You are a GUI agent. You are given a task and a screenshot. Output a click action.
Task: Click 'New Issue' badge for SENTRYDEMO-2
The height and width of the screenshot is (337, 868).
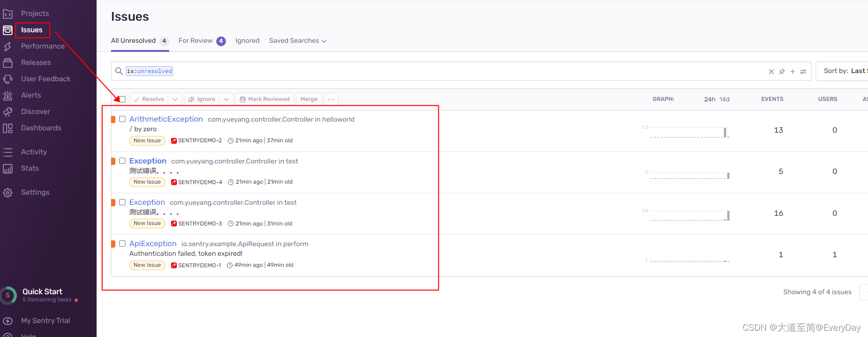point(147,141)
